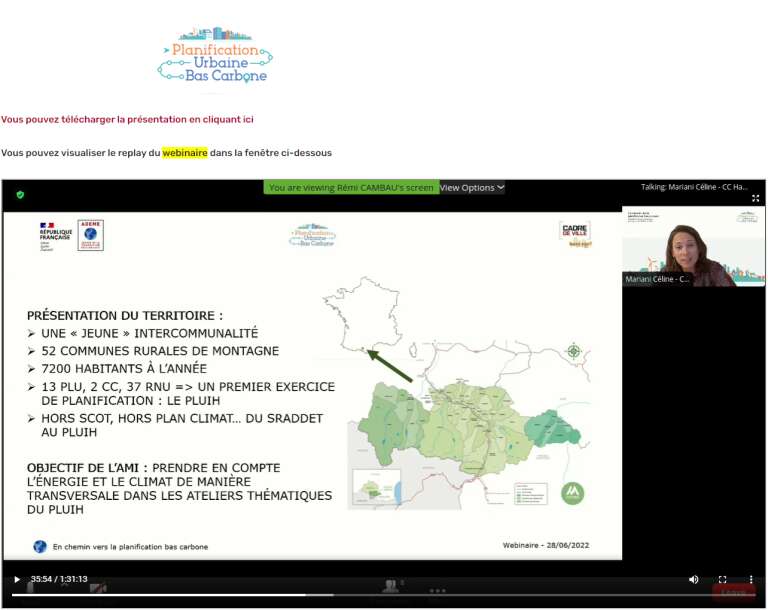
Task: Click 'En chemin vers la planification bas carbone'
Action: pyautogui.click(x=130, y=547)
